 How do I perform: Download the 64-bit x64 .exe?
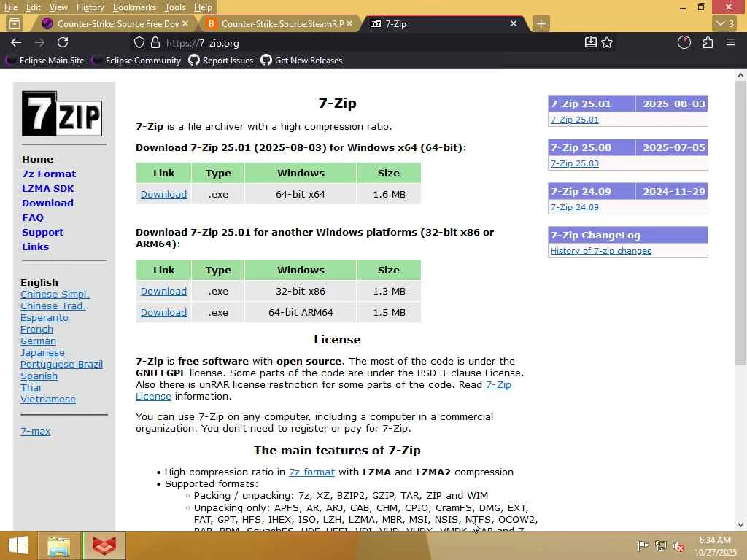point(163,194)
